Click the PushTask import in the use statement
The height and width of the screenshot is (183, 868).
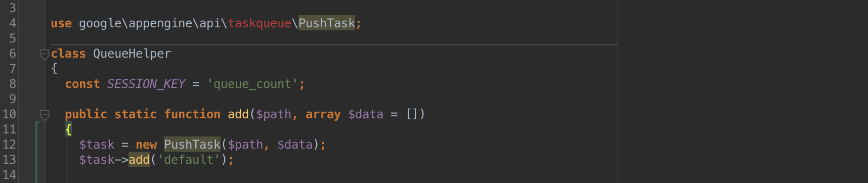pos(327,23)
